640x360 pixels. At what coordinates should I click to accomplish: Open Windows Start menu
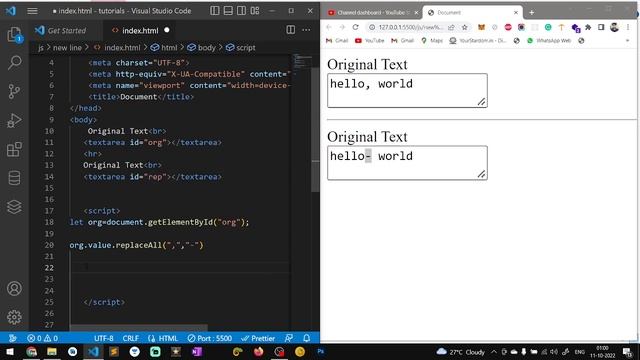(10, 351)
